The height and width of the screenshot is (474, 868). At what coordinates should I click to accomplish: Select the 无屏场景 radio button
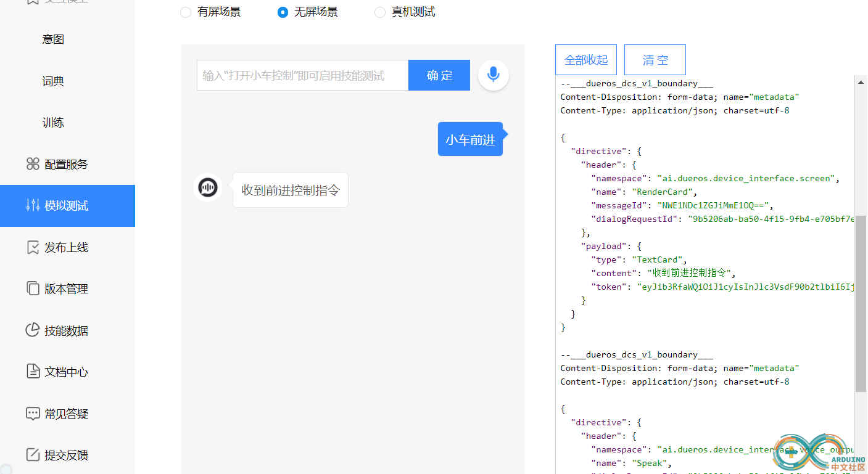[283, 12]
